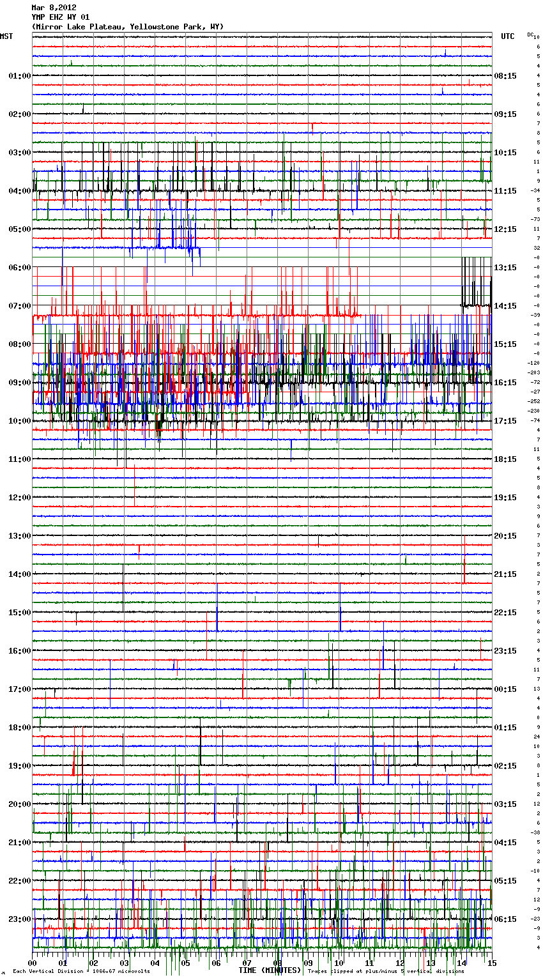Click the MST time label "14:00"

(x=20, y=574)
